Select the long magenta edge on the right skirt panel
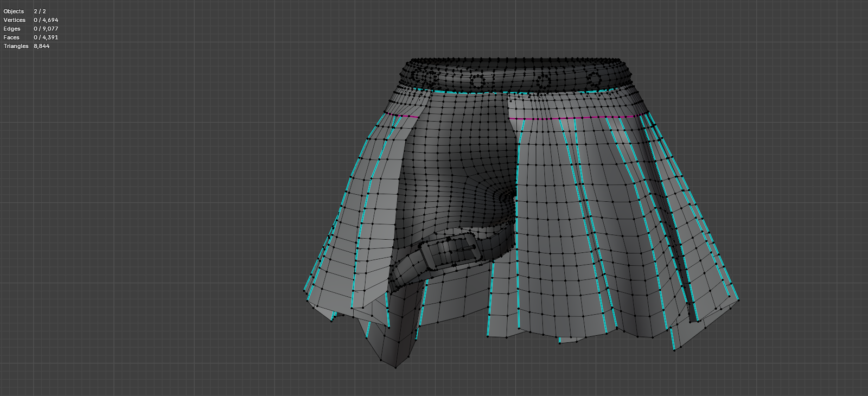This screenshot has width=868, height=396. (575, 118)
